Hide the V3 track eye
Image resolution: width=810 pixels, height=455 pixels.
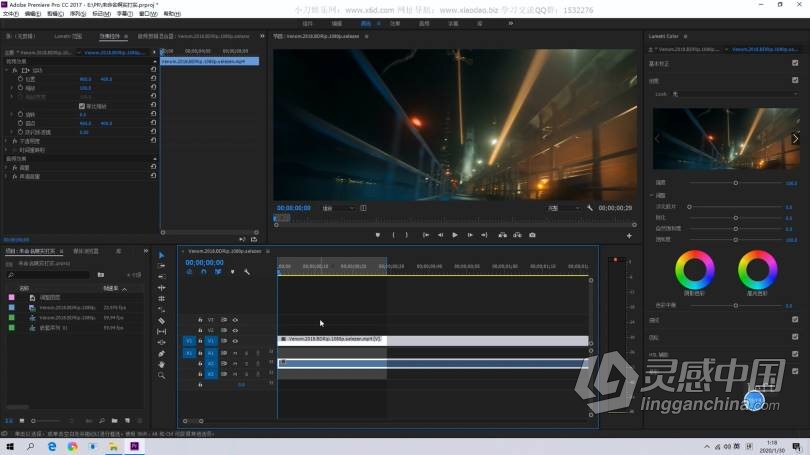(x=235, y=320)
